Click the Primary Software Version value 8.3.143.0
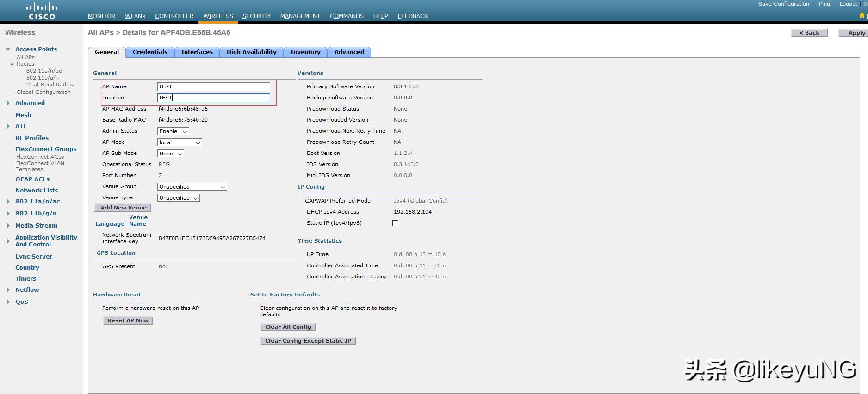The image size is (868, 394). point(406,86)
